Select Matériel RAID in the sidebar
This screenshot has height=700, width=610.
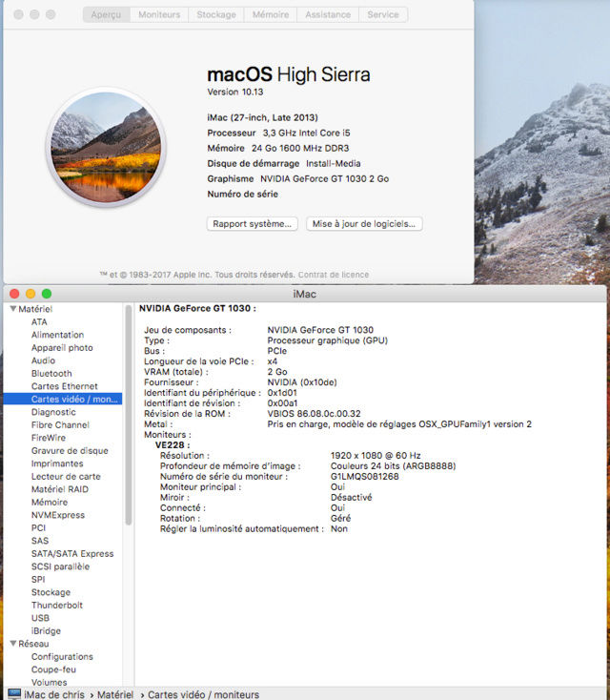coord(60,489)
